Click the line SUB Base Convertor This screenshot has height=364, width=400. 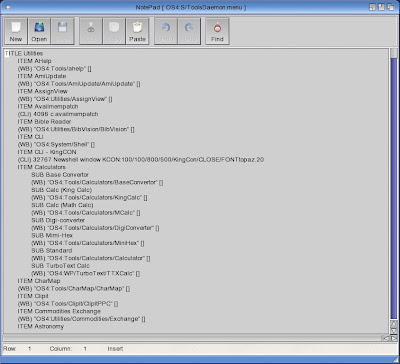[60, 175]
